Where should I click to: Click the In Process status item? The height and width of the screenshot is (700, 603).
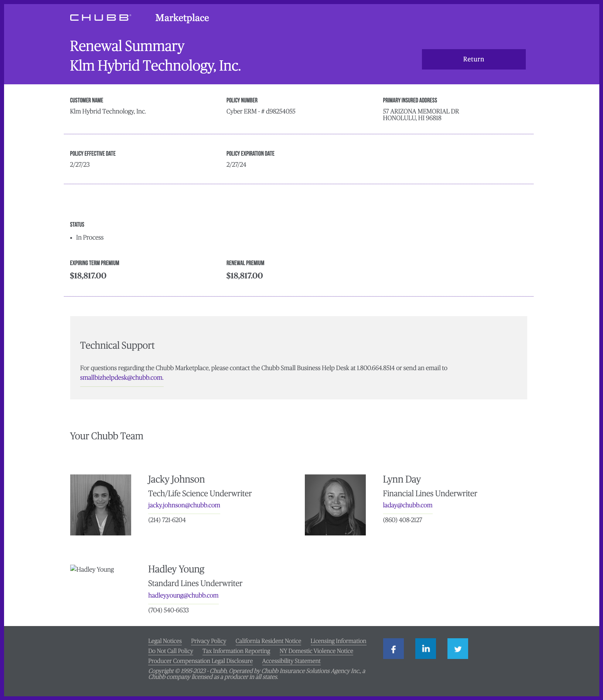point(90,237)
